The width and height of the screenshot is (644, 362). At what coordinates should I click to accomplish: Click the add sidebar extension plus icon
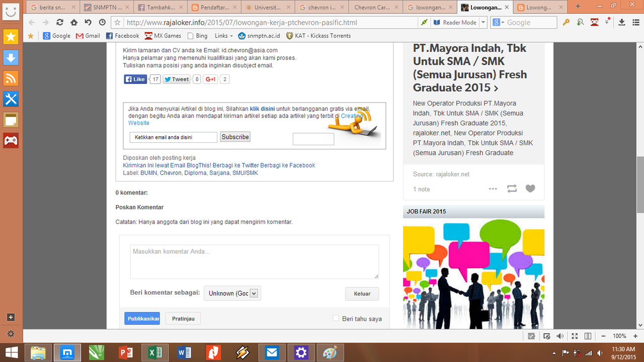(11, 317)
